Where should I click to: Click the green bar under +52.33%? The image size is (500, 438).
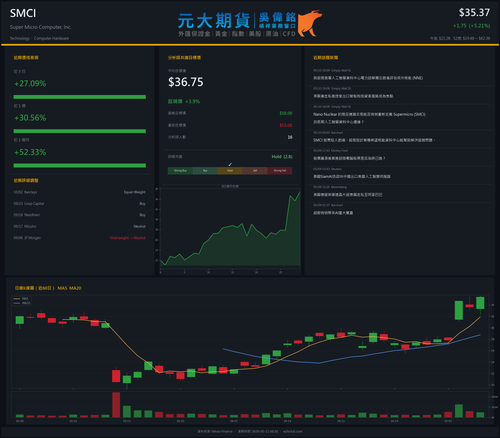pos(80,165)
